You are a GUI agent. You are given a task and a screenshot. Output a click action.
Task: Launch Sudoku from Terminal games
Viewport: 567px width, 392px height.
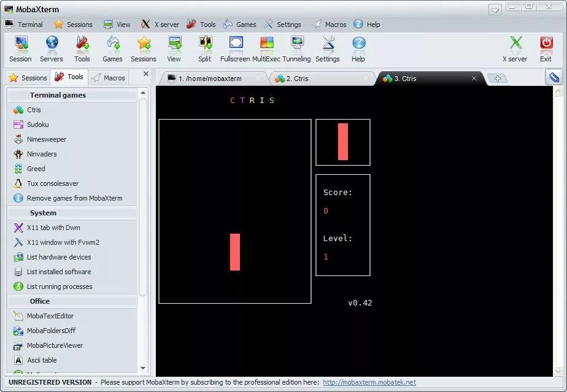[x=31, y=125]
